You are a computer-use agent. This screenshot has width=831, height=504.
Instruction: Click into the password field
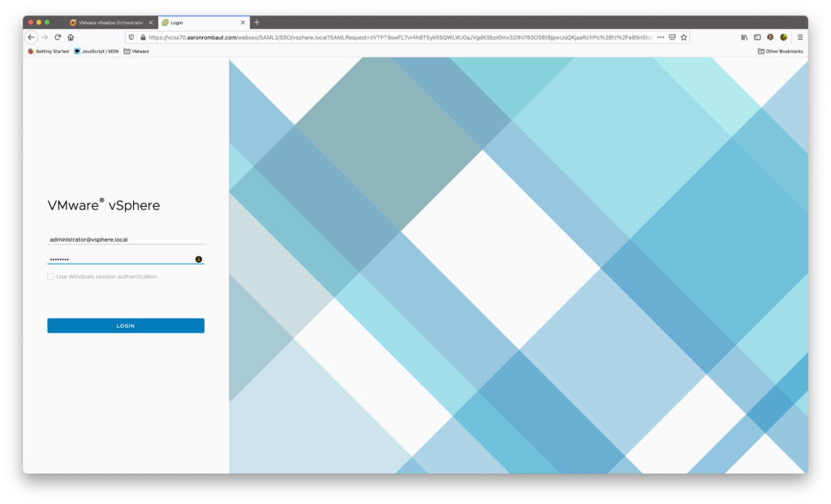tap(118, 259)
